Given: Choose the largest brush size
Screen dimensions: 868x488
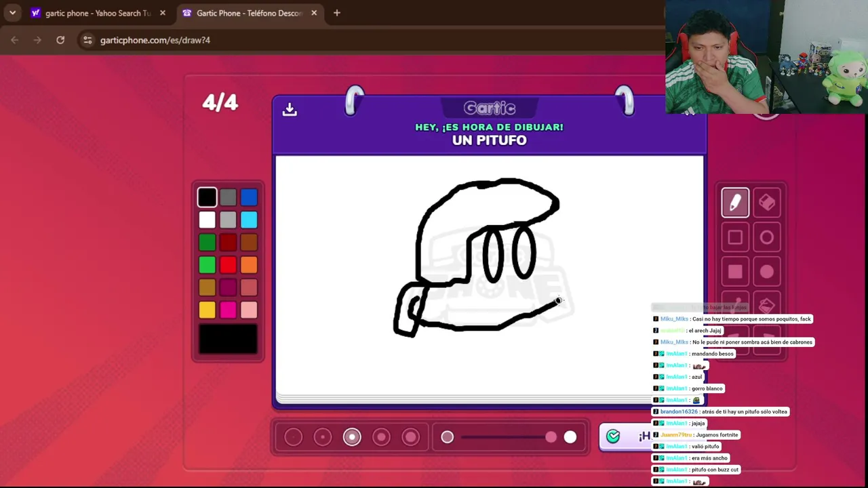Looking at the screenshot, I should tap(410, 437).
